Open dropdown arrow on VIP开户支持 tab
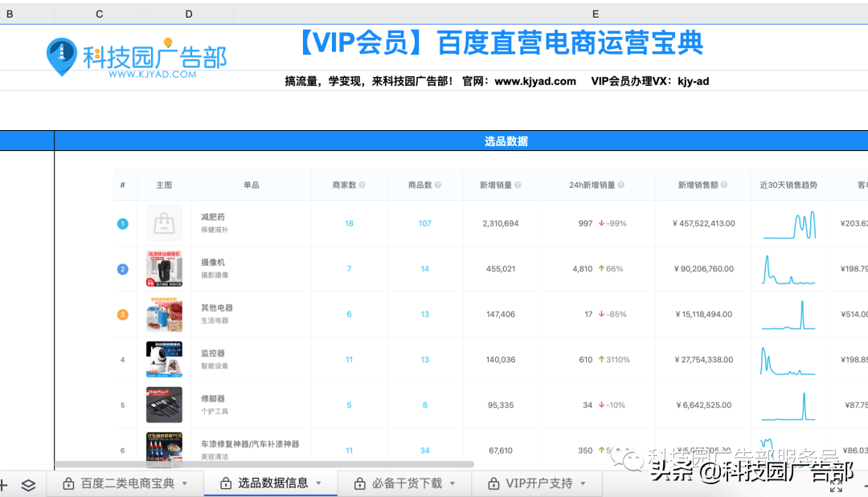Image resolution: width=868 pixels, height=497 pixels. (x=583, y=483)
